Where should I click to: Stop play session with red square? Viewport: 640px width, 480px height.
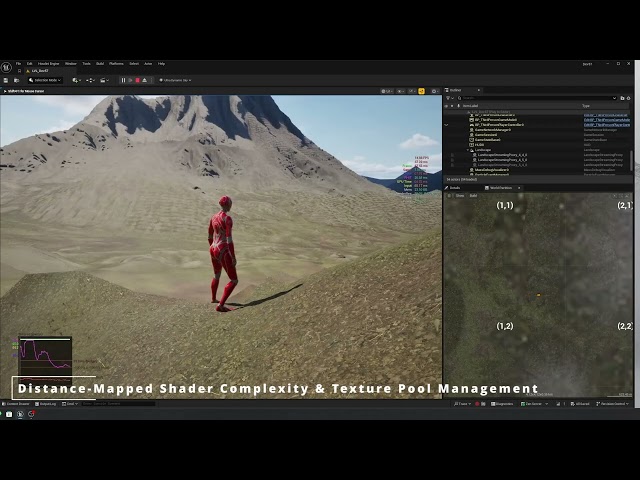138,80
